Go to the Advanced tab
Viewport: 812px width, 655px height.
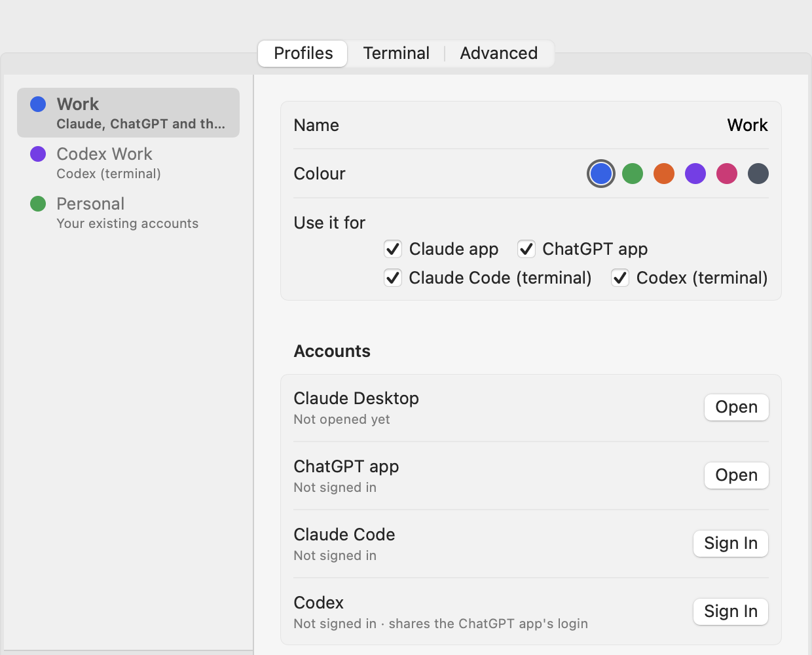pos(499,53)
